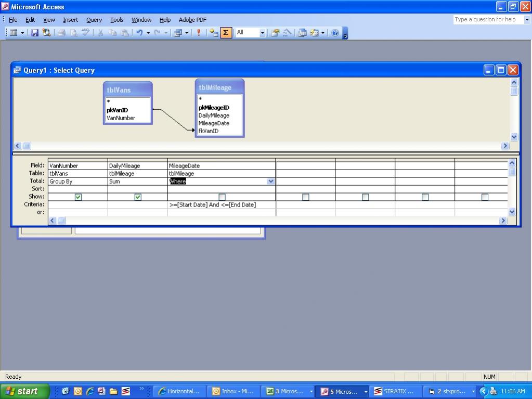Select VanNumber field in tblVans list
Image resolution: width=532 pixels, height=399 pixels.
121,118
